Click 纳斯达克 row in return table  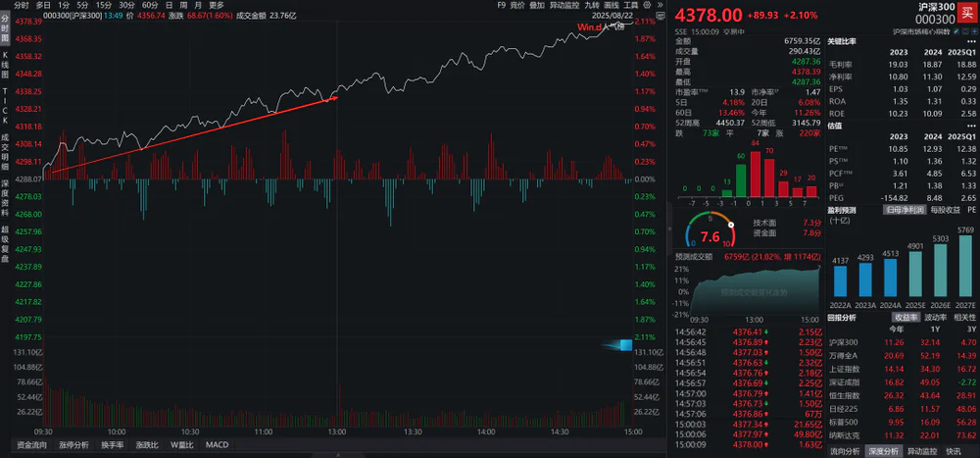(x=904, y=436)
